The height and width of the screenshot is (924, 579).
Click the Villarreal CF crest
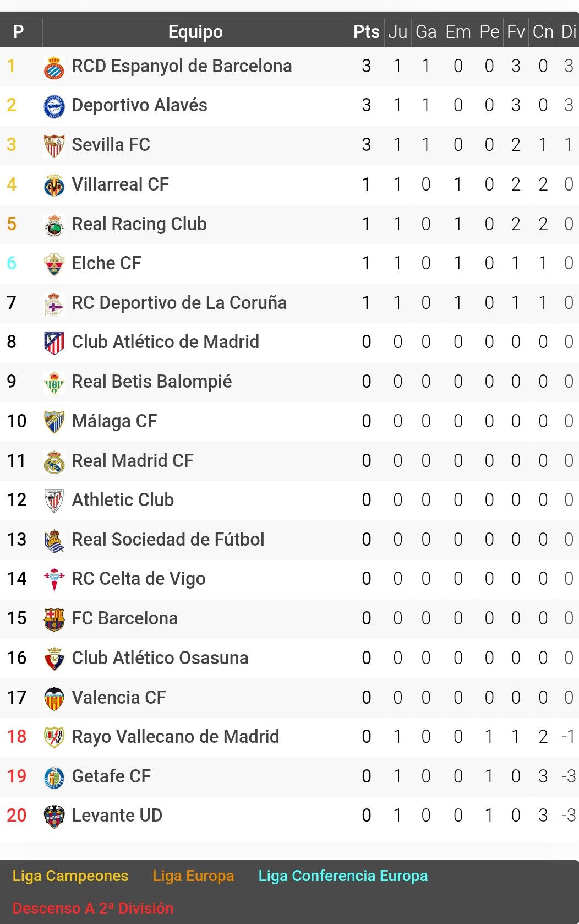[x=54, y=186]
